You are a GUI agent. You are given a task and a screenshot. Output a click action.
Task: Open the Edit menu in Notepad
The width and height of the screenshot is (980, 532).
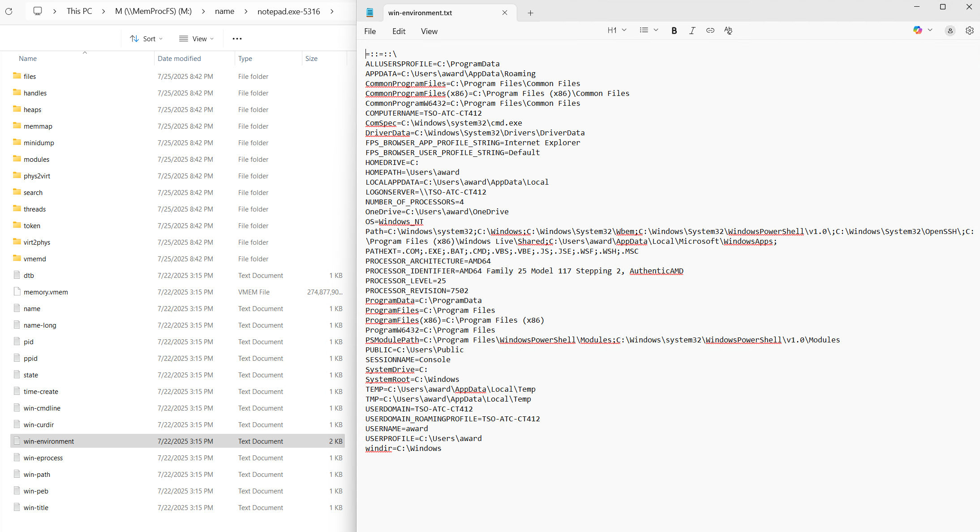[x=399, y=31]
